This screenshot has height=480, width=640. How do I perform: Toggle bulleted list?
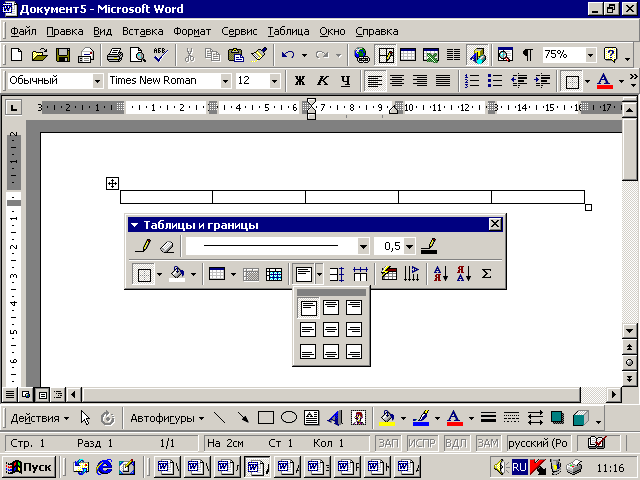point(495,81)
